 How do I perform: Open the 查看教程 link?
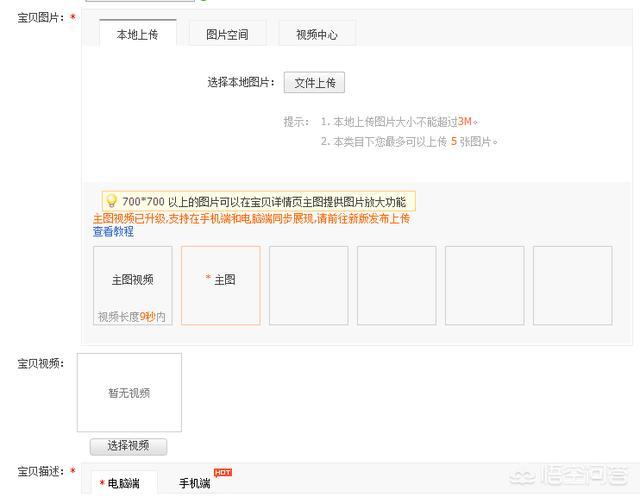point(113,232)
